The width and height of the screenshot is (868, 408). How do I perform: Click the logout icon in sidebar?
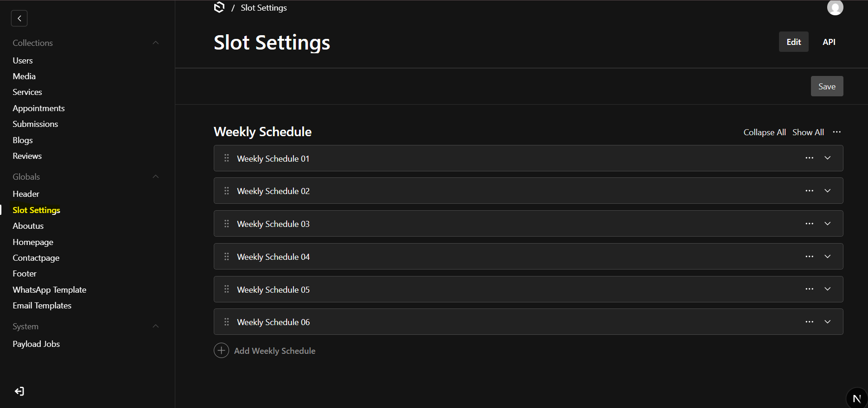pyautogui.click(x=19, y=391)
